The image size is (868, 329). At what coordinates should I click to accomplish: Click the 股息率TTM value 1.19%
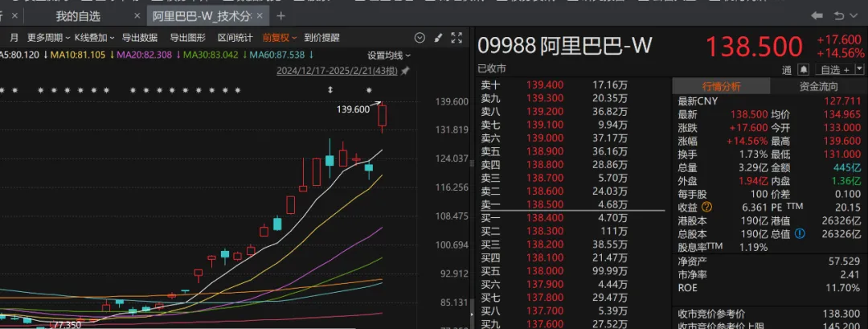[x=753, y=248]
